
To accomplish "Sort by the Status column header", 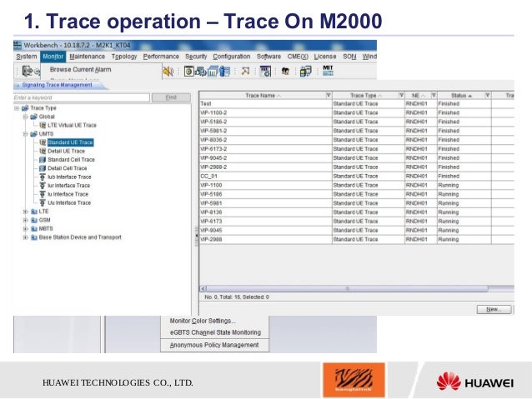I will coord(461,96).
